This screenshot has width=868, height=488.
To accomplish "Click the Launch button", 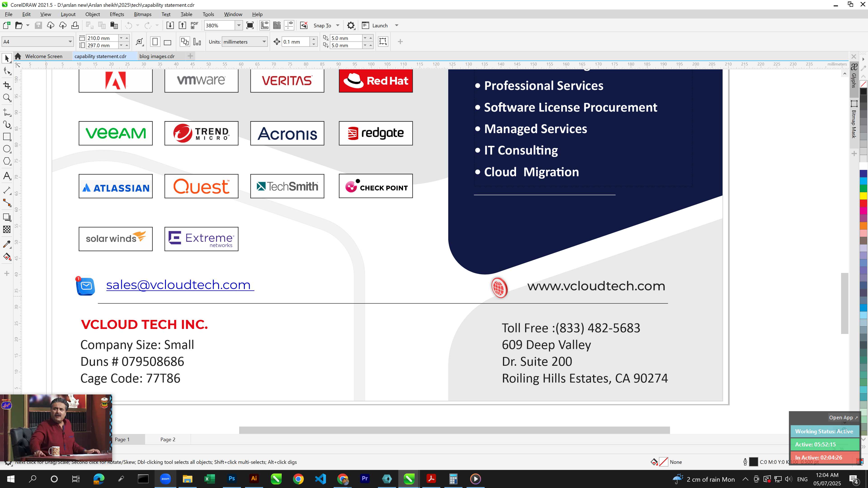I will point(375,26).
